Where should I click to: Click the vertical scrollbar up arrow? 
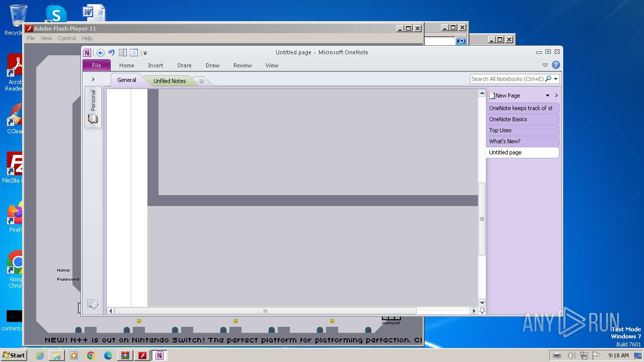[482, 93]
